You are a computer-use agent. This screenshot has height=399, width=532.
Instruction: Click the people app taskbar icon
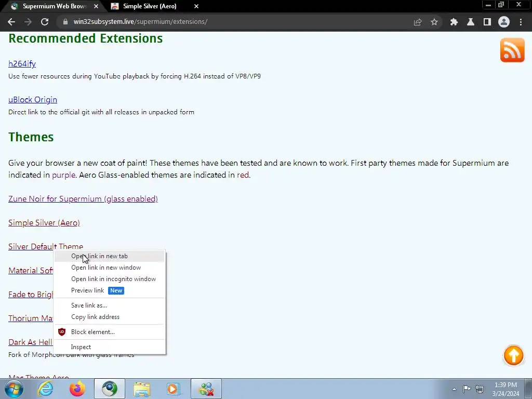point(206,389)
